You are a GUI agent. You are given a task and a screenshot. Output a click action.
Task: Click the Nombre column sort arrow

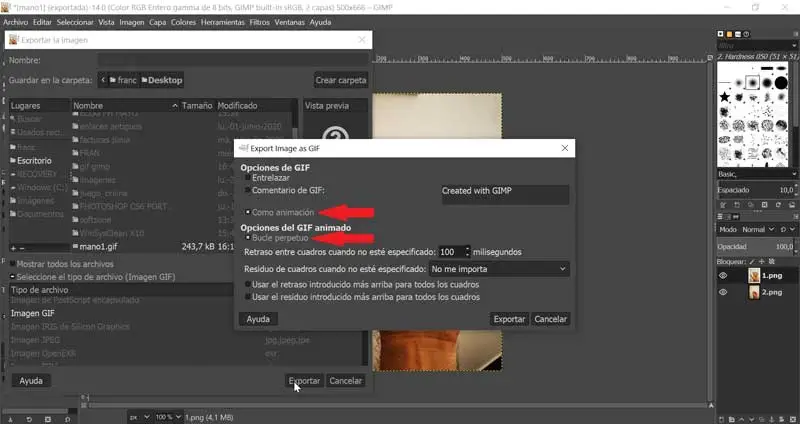(174, 106)
